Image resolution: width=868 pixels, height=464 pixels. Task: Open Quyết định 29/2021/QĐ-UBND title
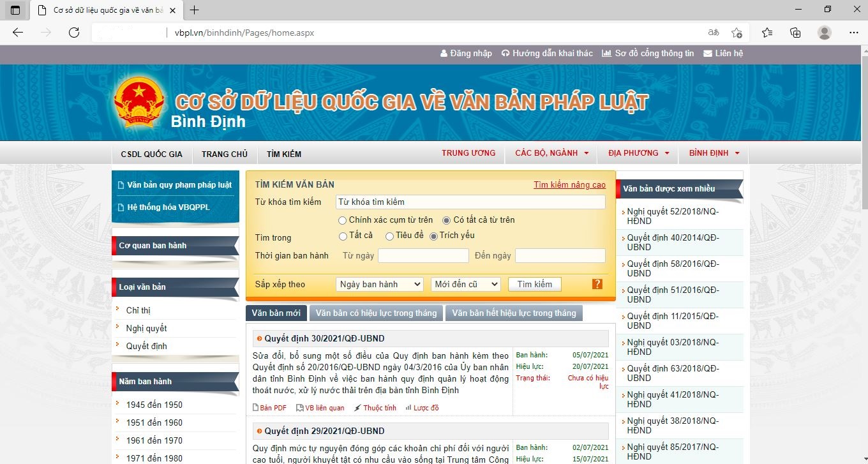324,431
